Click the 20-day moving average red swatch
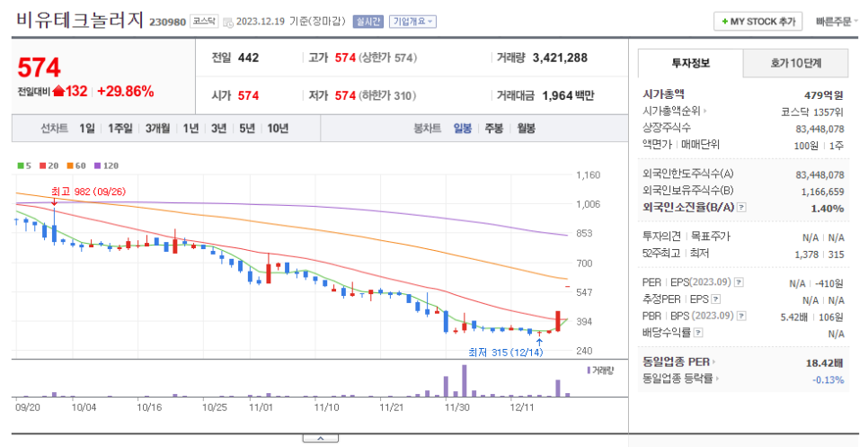Image resolution: width=868 pixels, height=447 pixels. tap(42, 165)
